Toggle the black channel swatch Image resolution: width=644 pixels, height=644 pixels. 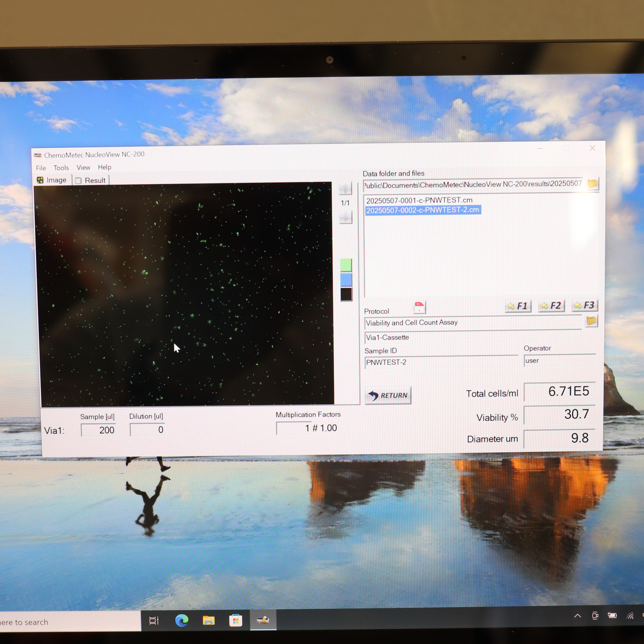point(346,294)
